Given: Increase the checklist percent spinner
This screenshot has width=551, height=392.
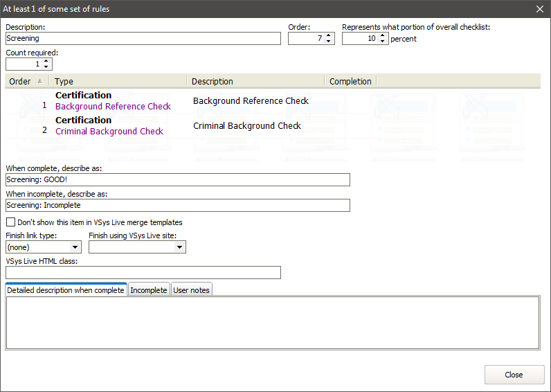Looking at the screenshot, I should coord(383,35).
